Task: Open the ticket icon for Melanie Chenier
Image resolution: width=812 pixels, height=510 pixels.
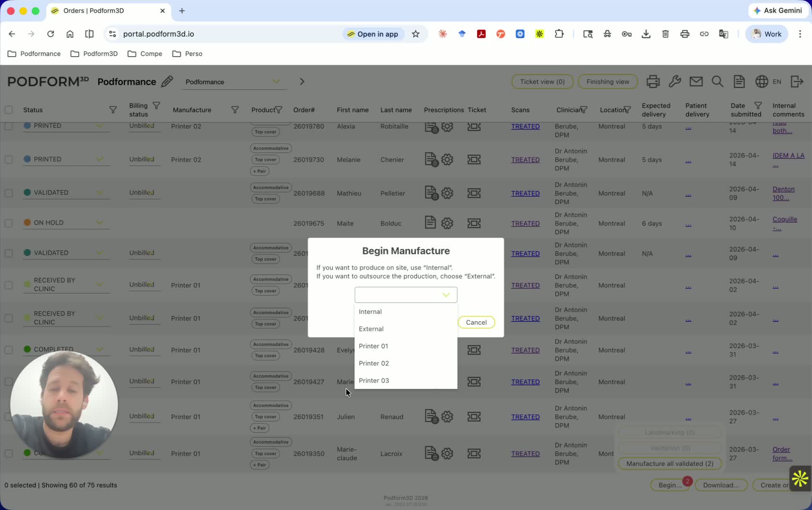Action: tap(474, 160)
